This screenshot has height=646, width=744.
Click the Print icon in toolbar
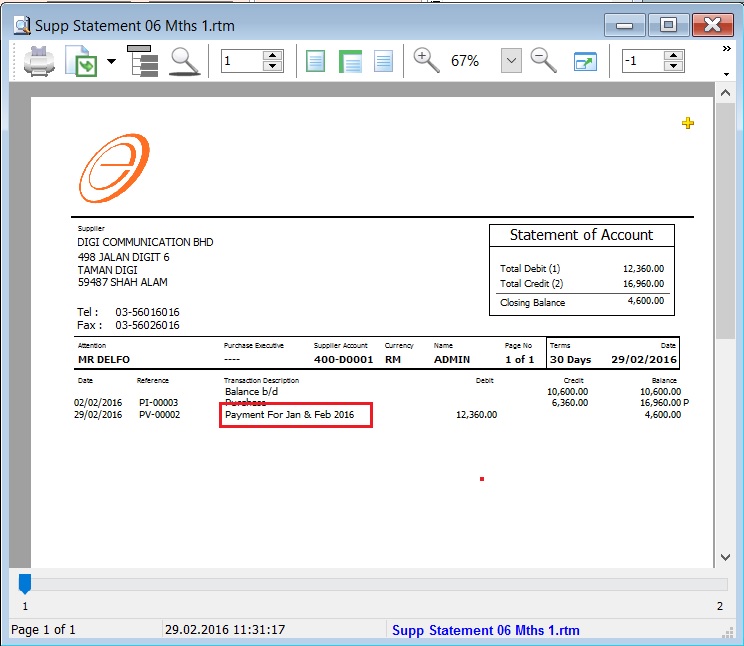38,62
